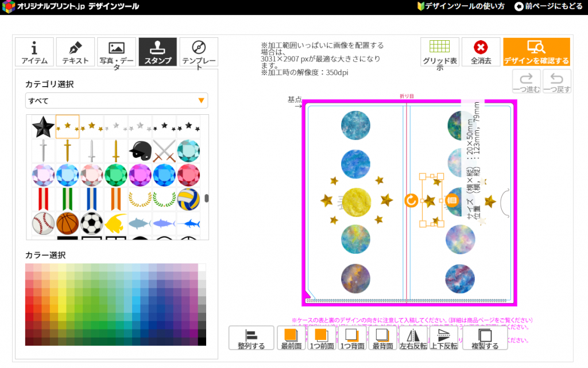Open the アイテム tab
The image size is (588, 368).
(34, 52)
